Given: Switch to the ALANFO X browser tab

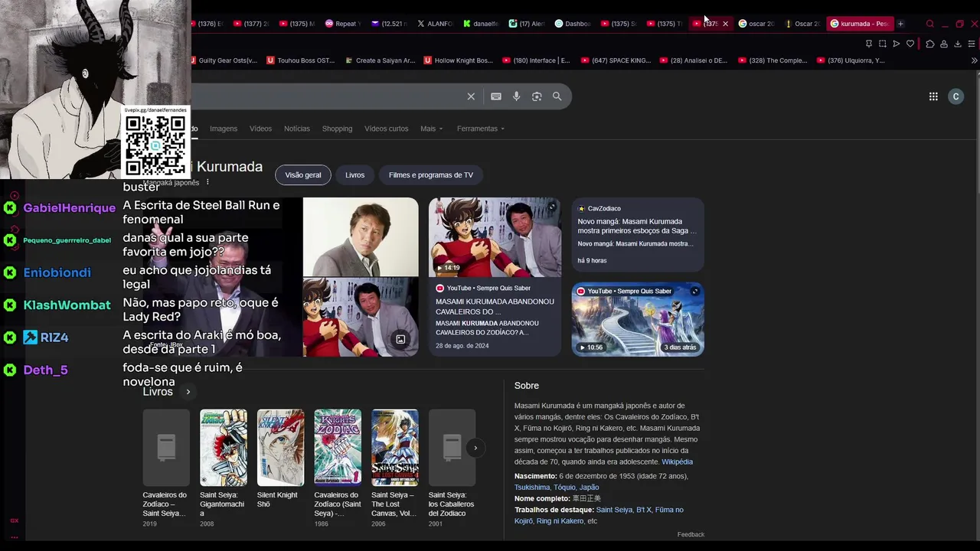Looking at the screenshot, I should coord(434,24).
